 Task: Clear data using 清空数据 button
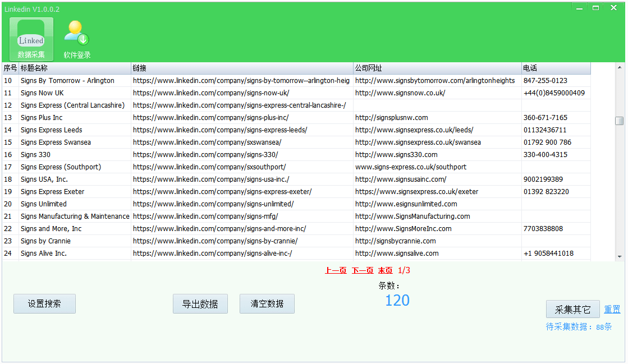(267, 303)
